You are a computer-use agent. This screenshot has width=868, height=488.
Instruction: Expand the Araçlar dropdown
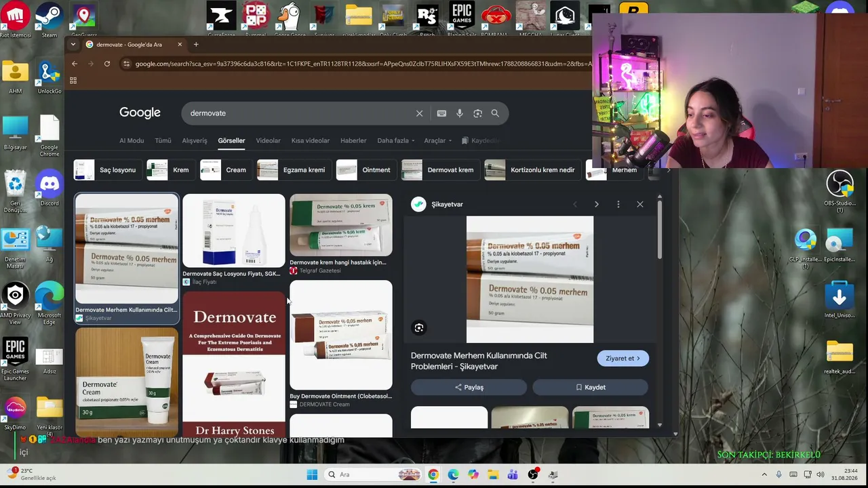[x=438, y=140]
